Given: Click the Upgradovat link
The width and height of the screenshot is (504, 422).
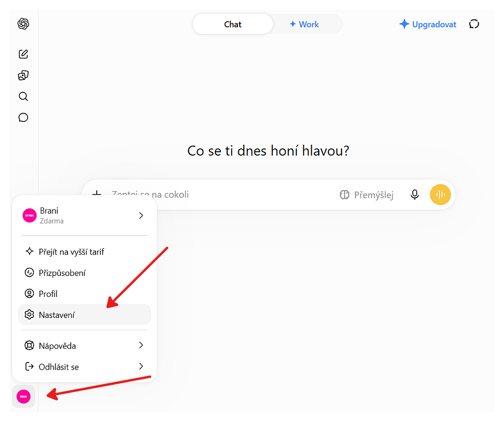Looking at the screenshot, I should [428, 24].
